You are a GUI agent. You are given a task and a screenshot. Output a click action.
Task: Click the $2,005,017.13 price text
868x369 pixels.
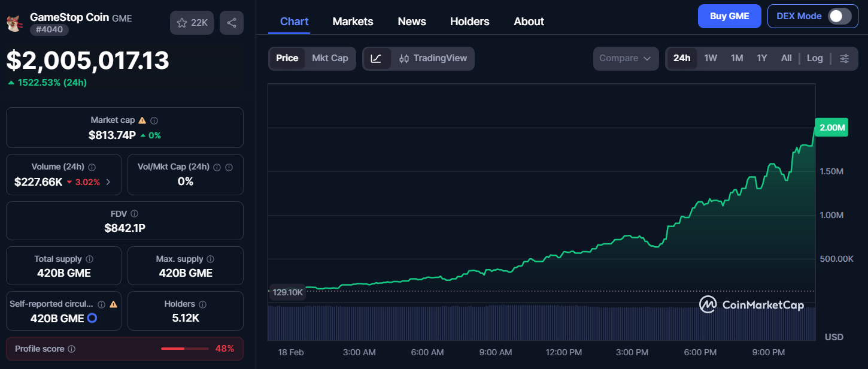tap(88, 61)
